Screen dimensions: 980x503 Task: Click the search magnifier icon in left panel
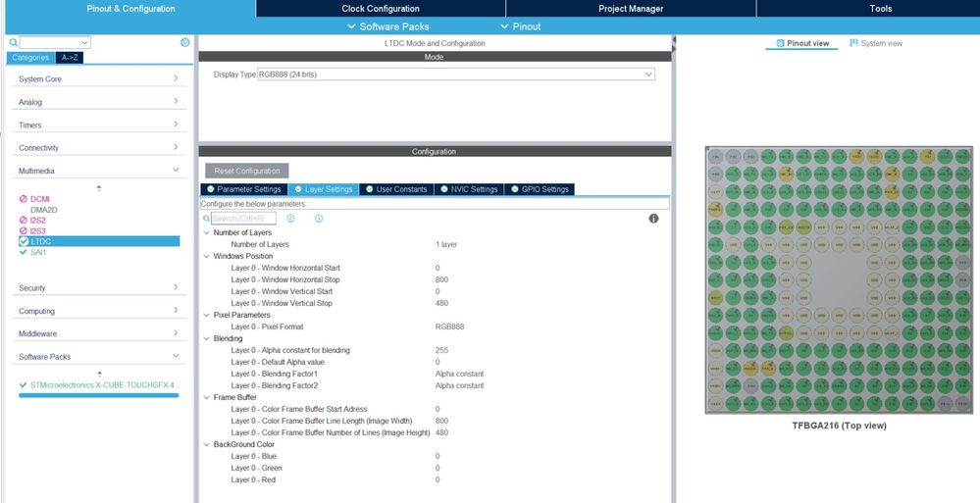pos(13,42)
